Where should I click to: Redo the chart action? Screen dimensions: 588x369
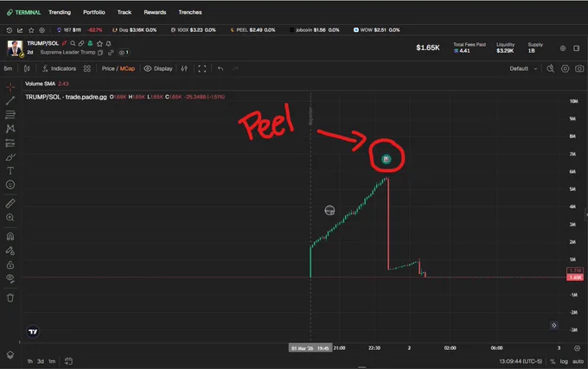click(x=235, y=68)
